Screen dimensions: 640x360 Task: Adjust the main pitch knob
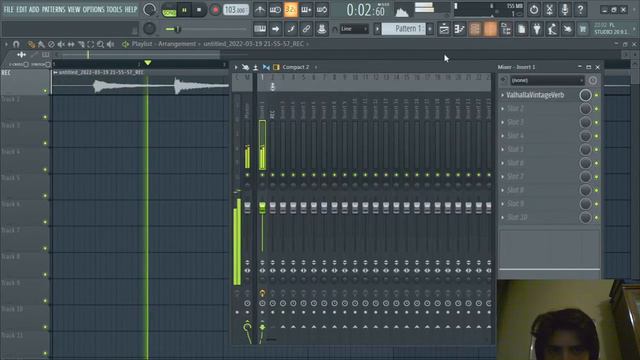pos(149,29)
